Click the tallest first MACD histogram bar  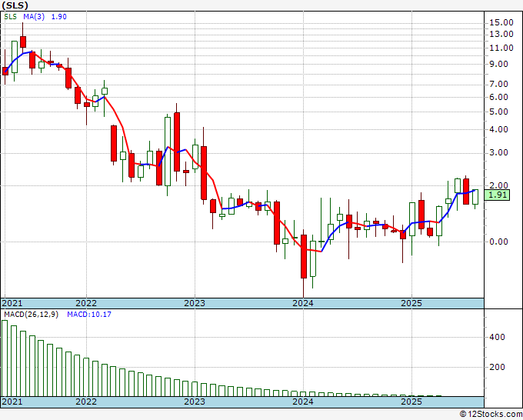[x=5, y=358]
